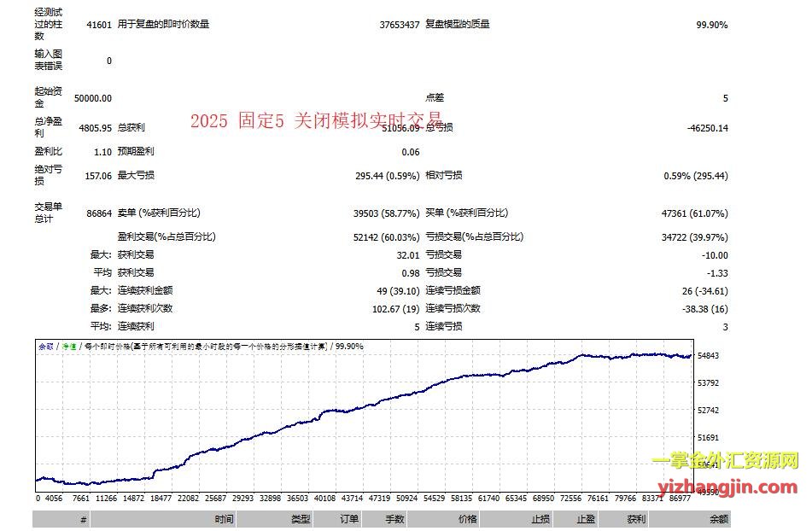The image size is (812, 531).
Task: Click the 起始资金 value 50000.00
Action: 93,98
